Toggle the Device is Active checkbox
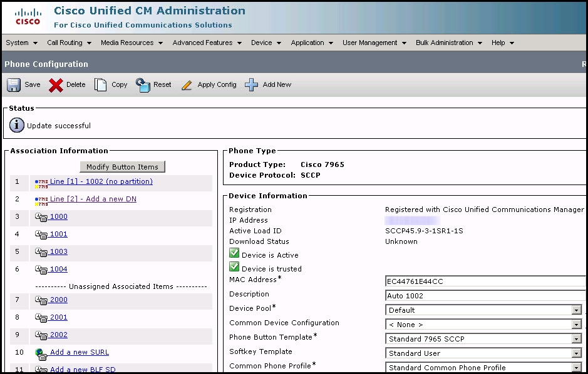This screenshot has height=374, width=588. point(234,253)
